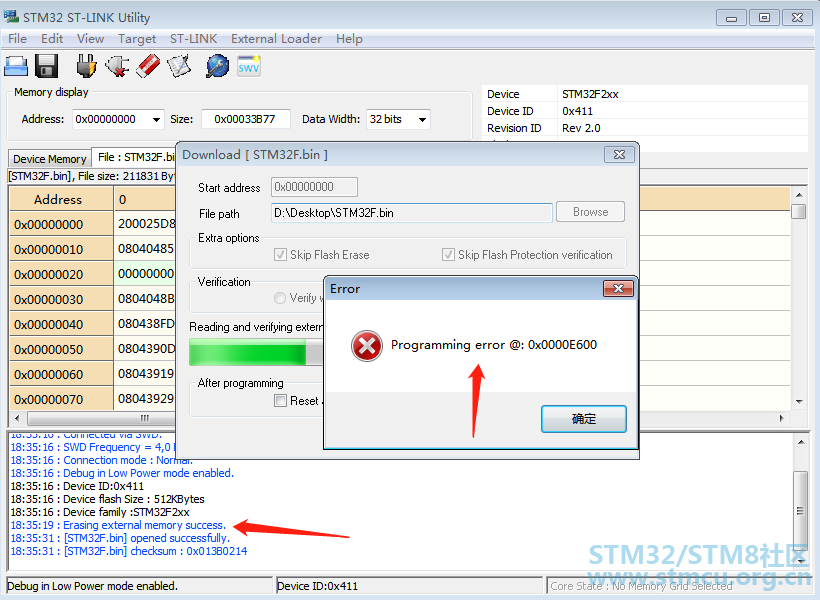
Task: Click memory grid scroll down arrow
Action: 799,402
